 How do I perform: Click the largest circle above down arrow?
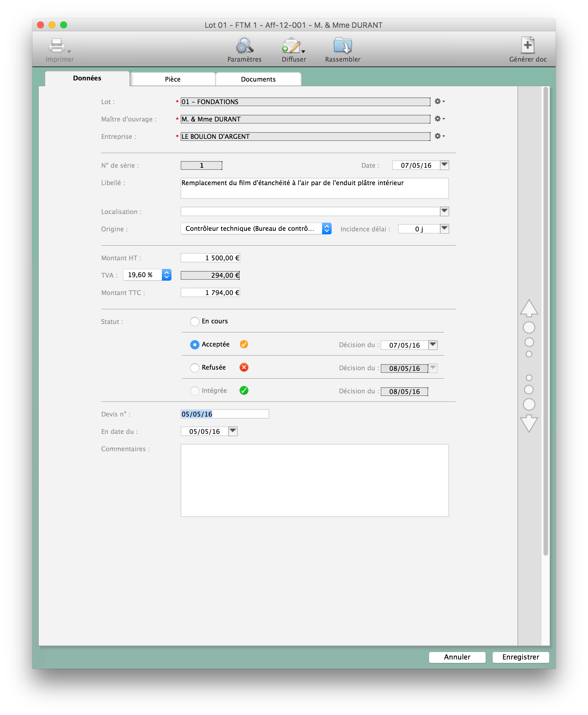[529, 404]
